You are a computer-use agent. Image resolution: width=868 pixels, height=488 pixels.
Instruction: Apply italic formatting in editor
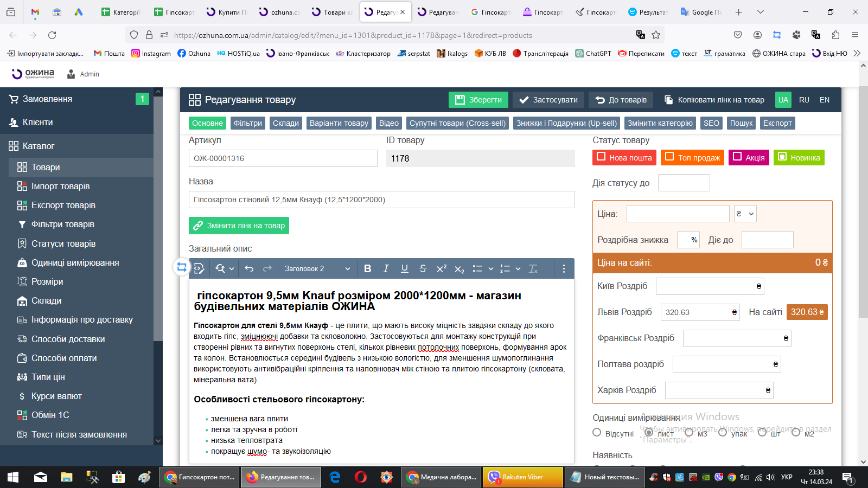tap(386, 268)
